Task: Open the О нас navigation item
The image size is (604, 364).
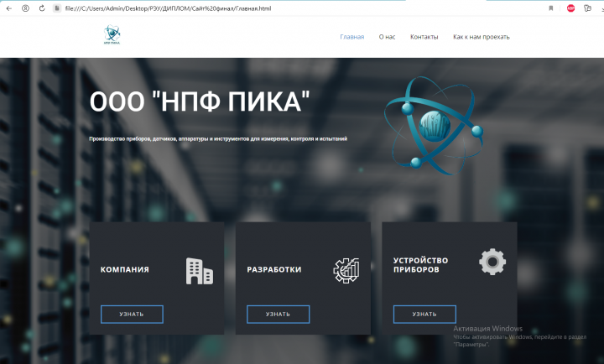Action: [387, 37]
